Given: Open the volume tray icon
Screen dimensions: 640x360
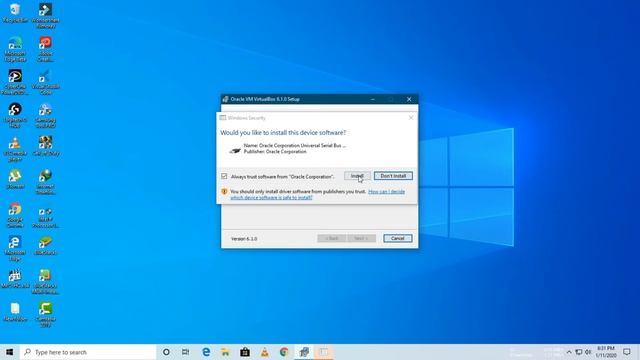Looking at the screenshot, I should click(588, 352).
